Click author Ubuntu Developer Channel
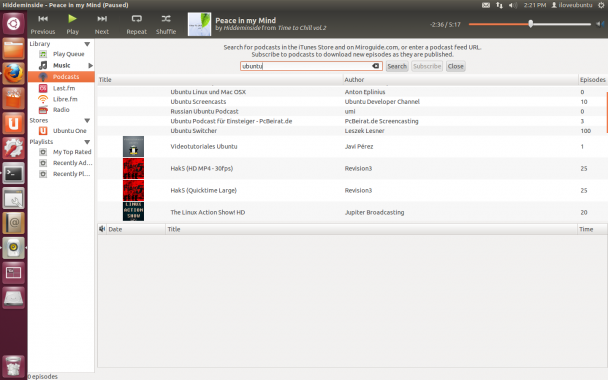Viewport: 608px width, 380px height. [x=382, y=102]
